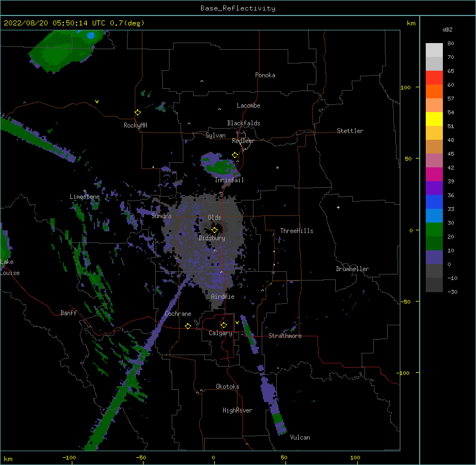476x465 pixels.
Task: Click the Airdrie city label
Action: (223, 297)
